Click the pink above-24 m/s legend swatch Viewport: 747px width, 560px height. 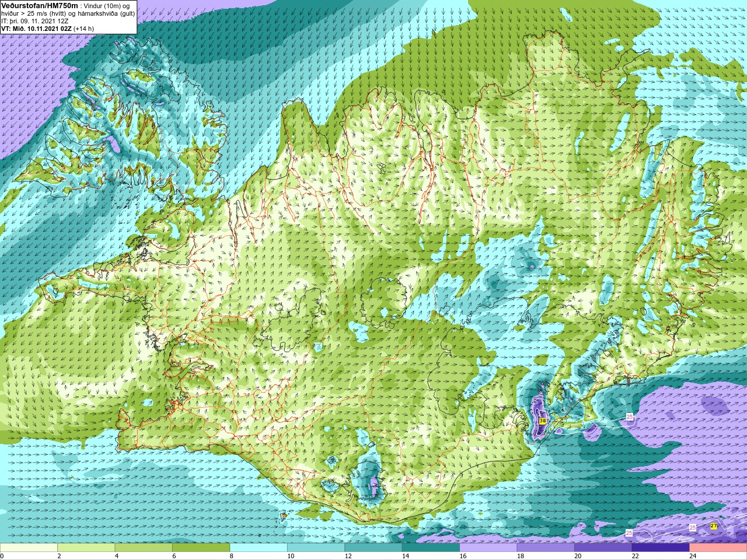[x=718, y=548]
